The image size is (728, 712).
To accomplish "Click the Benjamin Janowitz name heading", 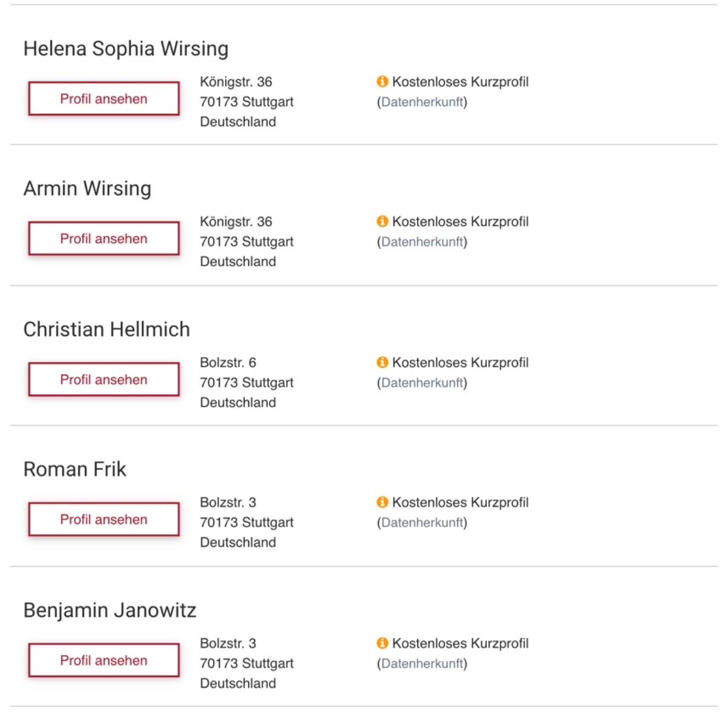I will [109, 610].
